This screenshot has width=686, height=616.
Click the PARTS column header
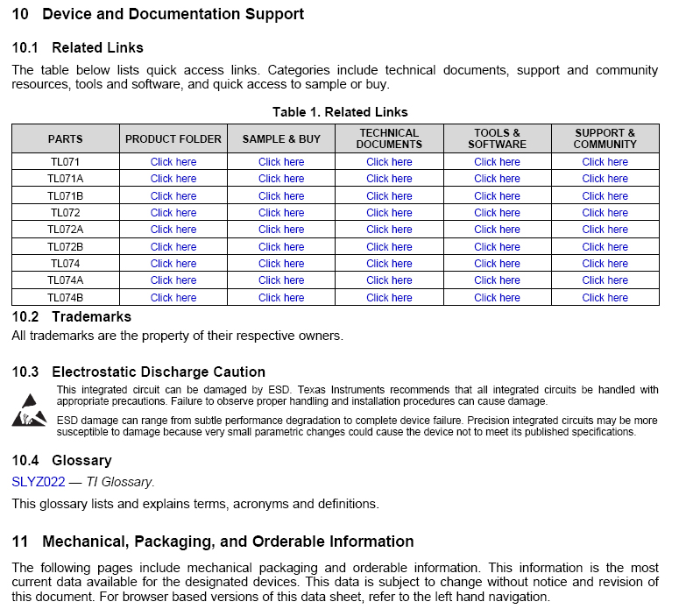pyautogui.click(x=66, y=138)
